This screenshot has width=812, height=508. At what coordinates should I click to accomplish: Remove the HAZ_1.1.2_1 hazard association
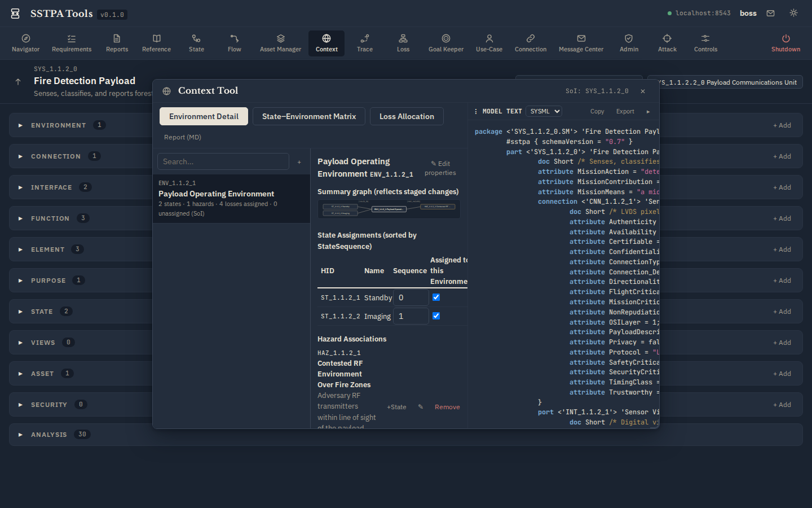click(447, 407)
